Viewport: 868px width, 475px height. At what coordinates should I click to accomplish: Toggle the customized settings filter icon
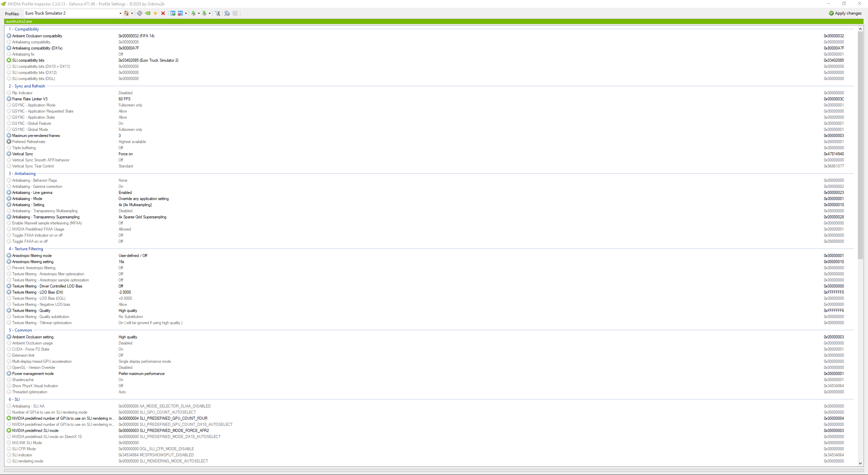(x=218, y=13)
